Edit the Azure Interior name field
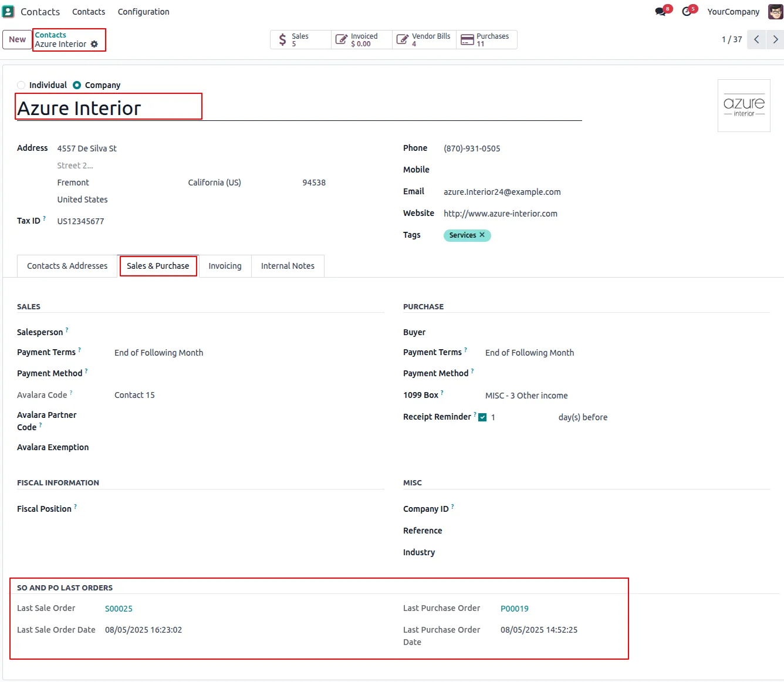 point(299,108)
